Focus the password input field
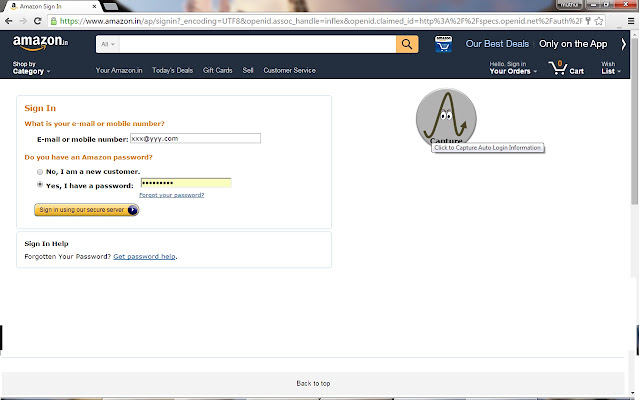This screenshot has height=400, width=640. (186, 183)
